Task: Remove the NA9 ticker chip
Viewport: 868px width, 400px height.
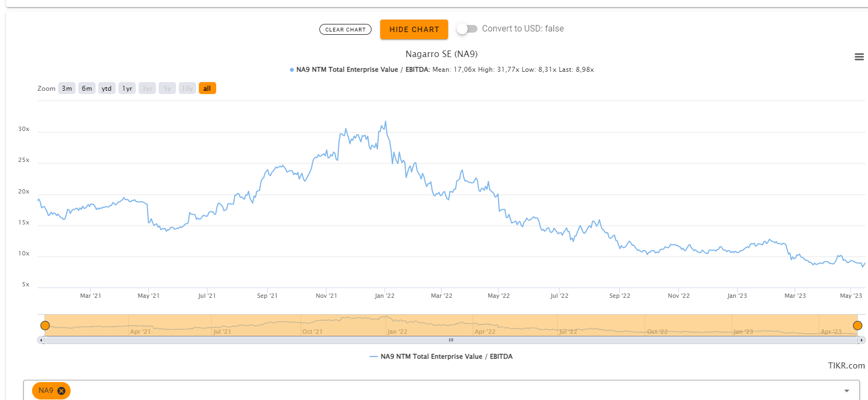Action: point(61,391)
